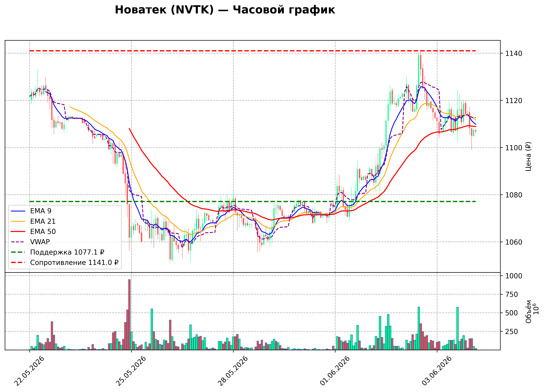The height and width of the screenshot is (392, 545).
Task: Click the "Сопротивление 1141.0 ₽" legend text
Action: point(74,263)
